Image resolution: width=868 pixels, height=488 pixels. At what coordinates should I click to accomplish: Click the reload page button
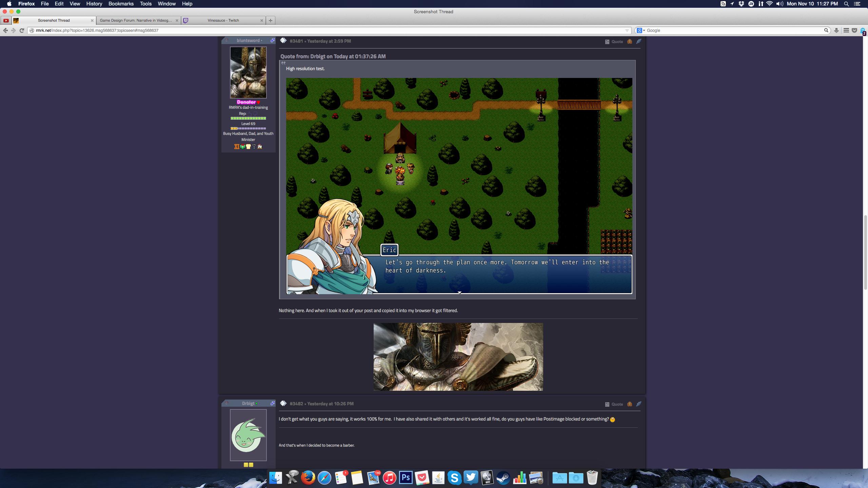22,30
